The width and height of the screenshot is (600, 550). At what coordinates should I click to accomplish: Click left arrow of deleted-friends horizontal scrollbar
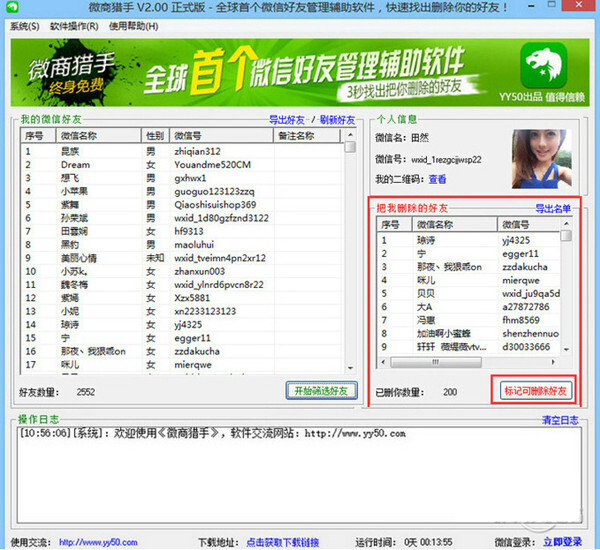(383, 362)
